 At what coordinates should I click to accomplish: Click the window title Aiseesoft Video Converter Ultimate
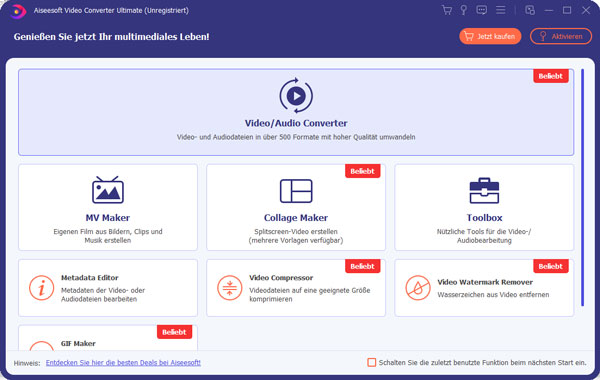(x=111, y=11)
